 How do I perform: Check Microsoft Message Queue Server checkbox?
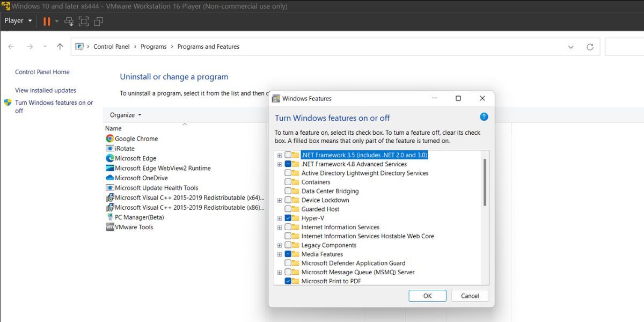[x=288, y=273]
